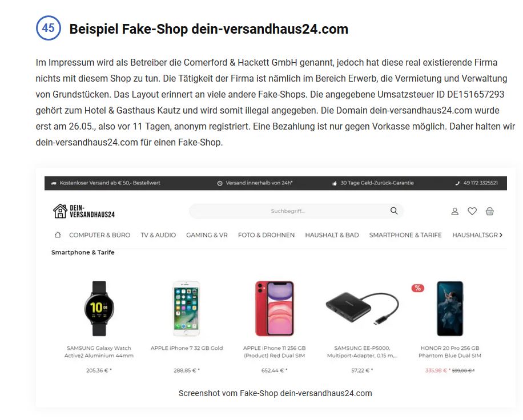The width and height of the screenshot is (523, 420).
Task: Open the wishlist heart icon
Action: tap(472, 211)
